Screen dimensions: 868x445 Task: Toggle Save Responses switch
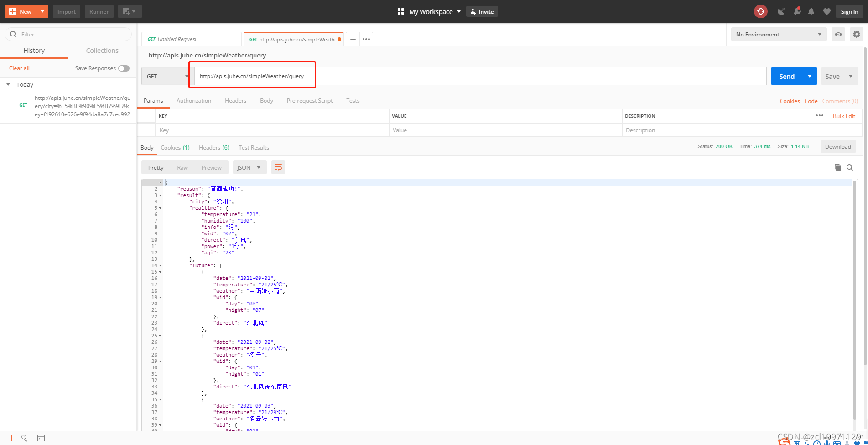coord(124,68)
